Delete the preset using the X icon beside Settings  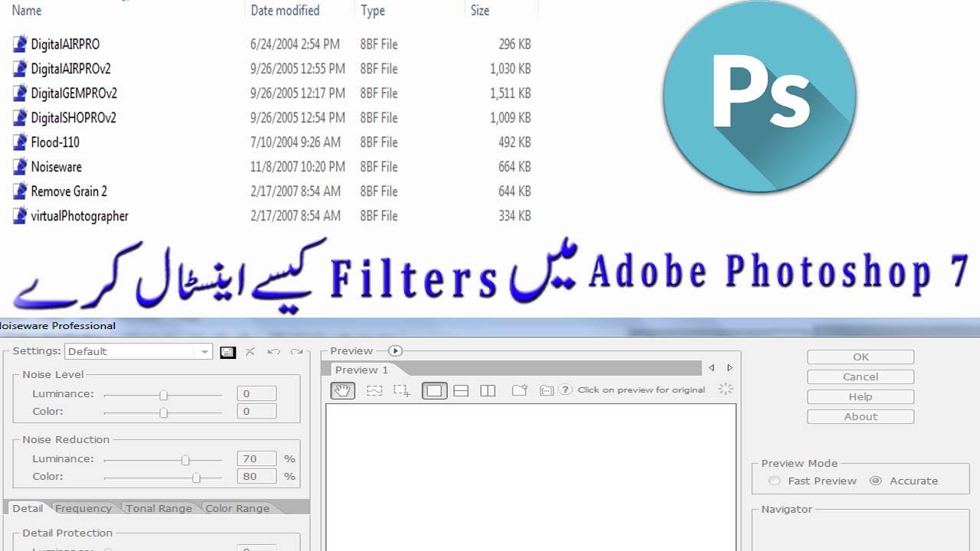pos(250,352)
